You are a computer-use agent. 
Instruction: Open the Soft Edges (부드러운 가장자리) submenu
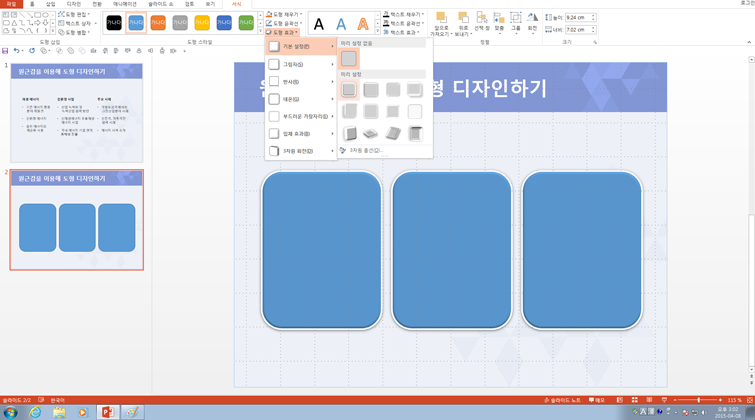[x=301, y=116]
